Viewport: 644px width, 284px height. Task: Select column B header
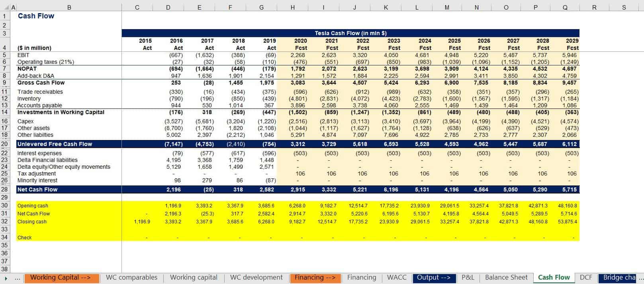tap(69, 7)
